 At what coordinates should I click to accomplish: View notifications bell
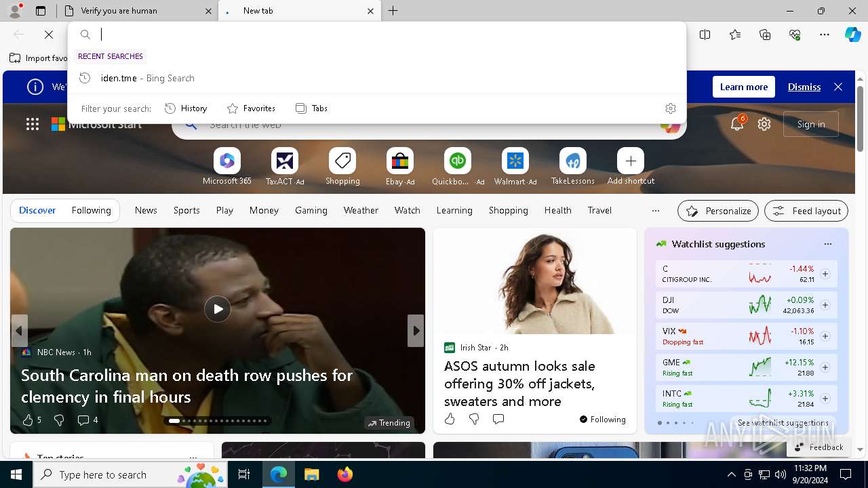pyautogui.click(x=737, y=124)
